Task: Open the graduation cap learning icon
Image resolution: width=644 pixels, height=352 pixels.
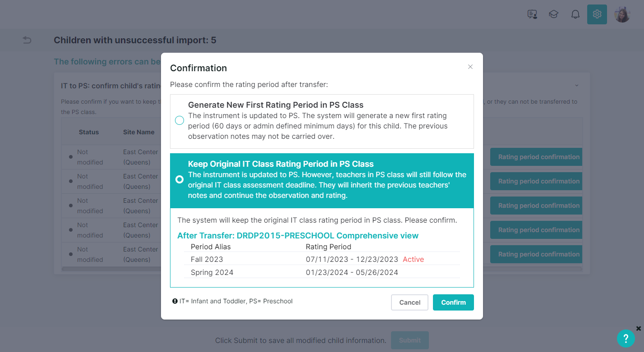Action: [554, 14]
